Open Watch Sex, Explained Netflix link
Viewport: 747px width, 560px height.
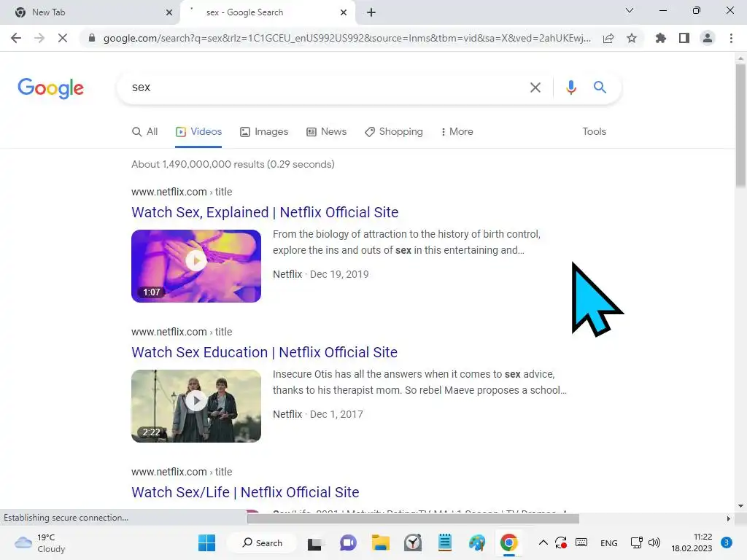[265, 212]
